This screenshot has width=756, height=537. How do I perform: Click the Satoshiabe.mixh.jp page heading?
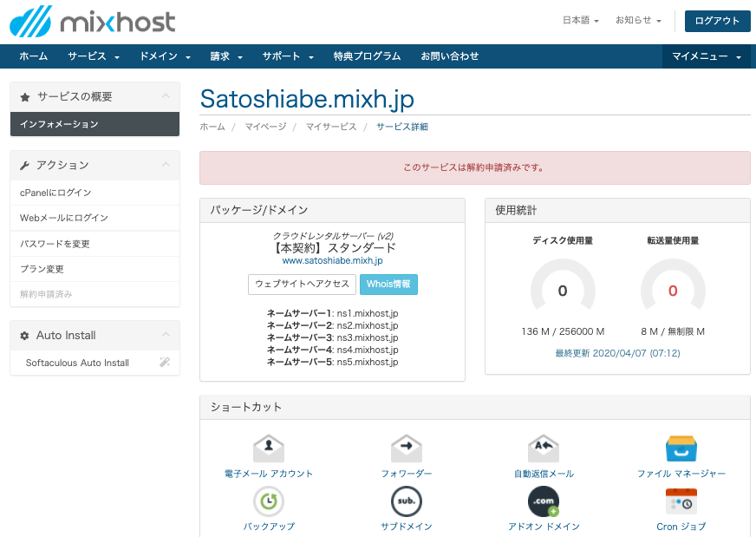(307, 99)
